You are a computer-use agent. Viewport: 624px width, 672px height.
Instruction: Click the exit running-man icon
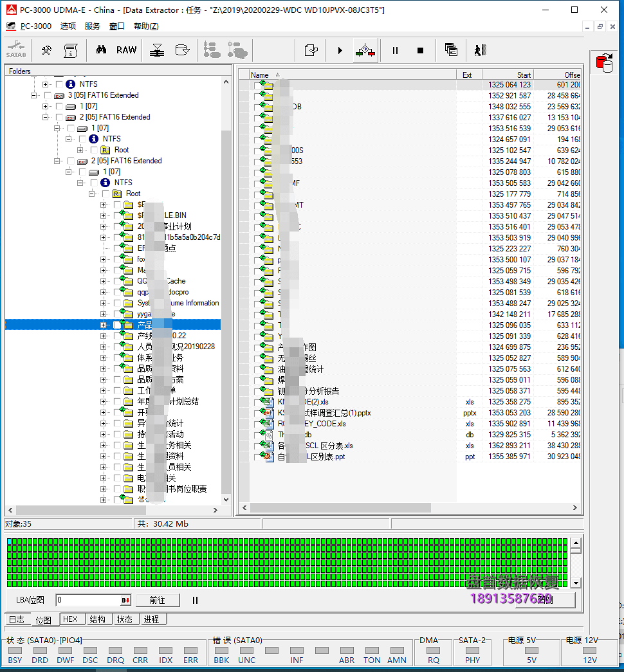coord(480,50)
